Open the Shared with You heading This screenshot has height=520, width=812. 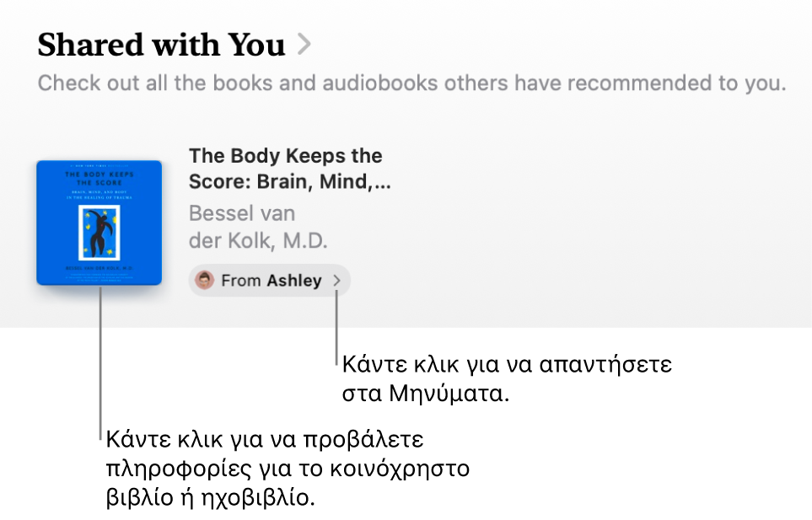pyautogui.click(x=161, y=45)
